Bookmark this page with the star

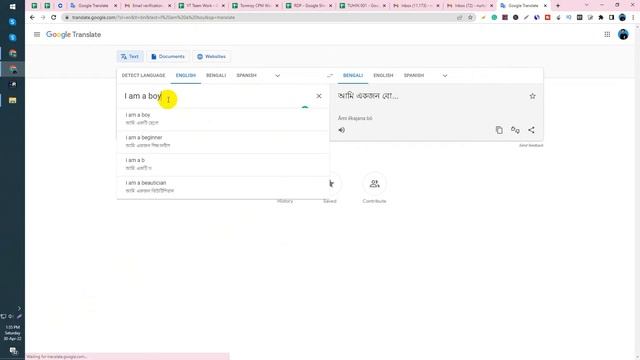470,18
